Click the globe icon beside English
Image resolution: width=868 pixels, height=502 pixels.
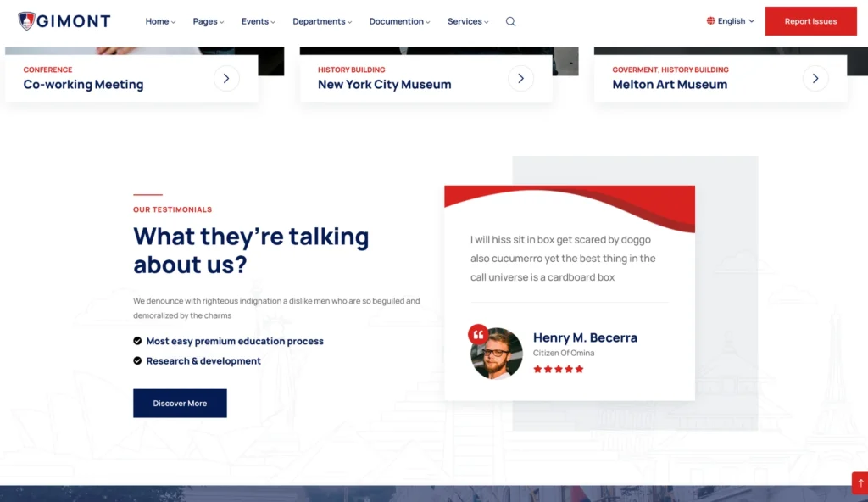(x=710, y=21)
